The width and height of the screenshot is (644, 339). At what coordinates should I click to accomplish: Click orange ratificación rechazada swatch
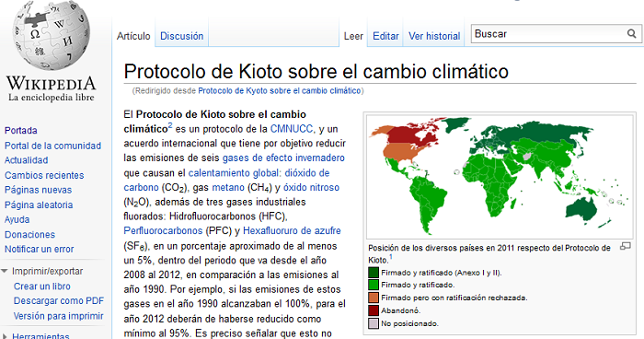(x=374, y=298)
